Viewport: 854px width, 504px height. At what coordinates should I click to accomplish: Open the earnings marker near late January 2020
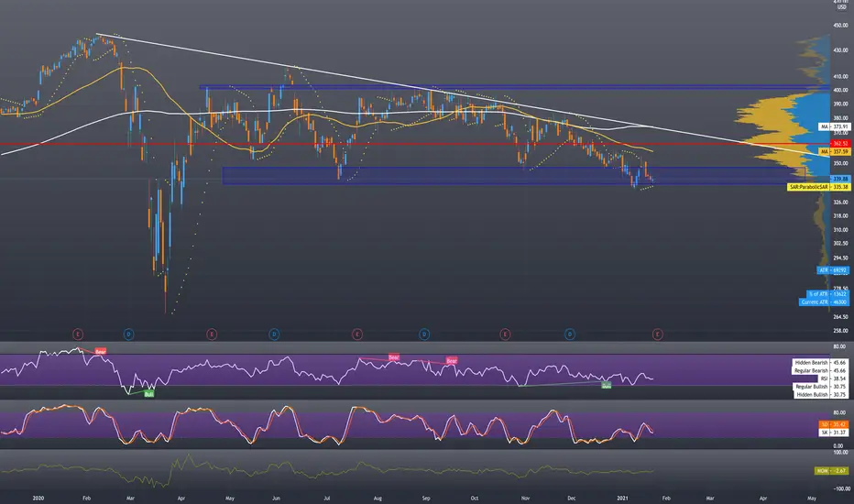pyautogui.click(x=77, y=334)
